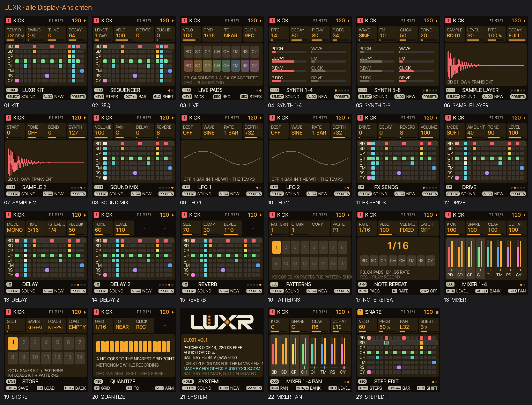Image resolution: width=532 pixels, height=405 pixels.
Task: Select KEYS PADS in LIVE PADS footer
Action: 193,97
